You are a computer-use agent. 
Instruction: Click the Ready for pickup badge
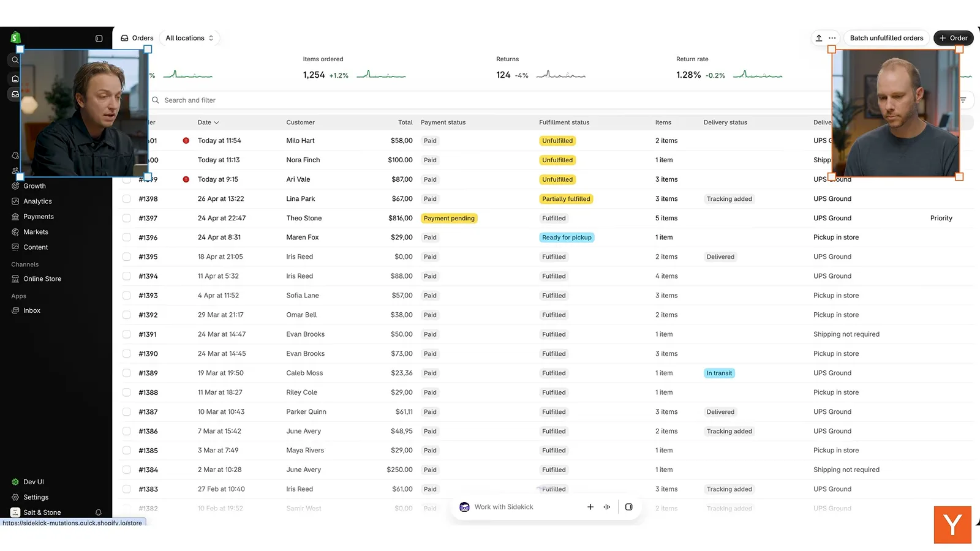pyautogui.click(x=567, y=238)
